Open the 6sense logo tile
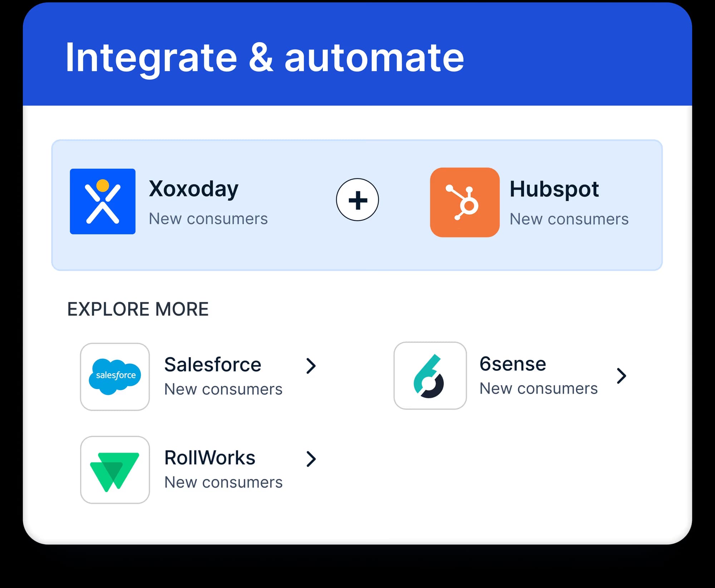This screenshot has height=588, width=715. 430,376
